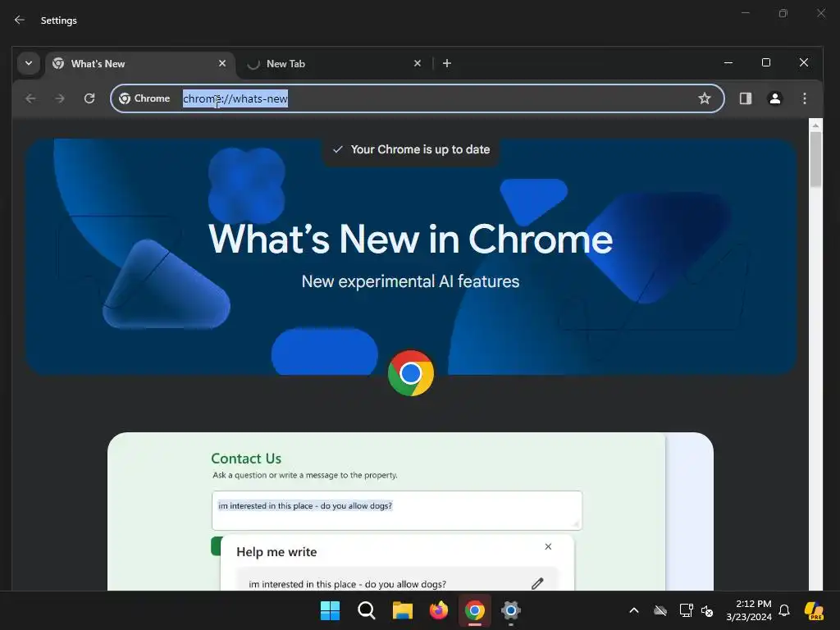Switch to the What's New tab
The width and height of the screenshot is (840, 630).
(x=139, y=64)
